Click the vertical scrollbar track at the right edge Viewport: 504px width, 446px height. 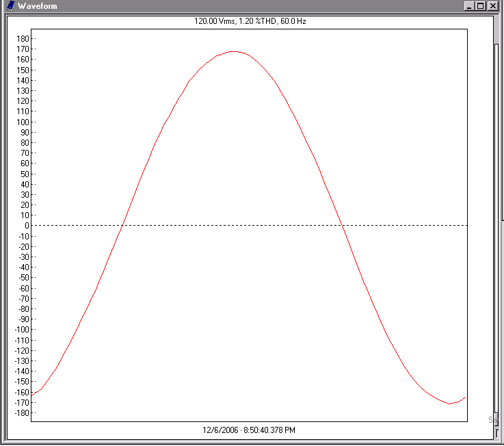click(497, 205)
